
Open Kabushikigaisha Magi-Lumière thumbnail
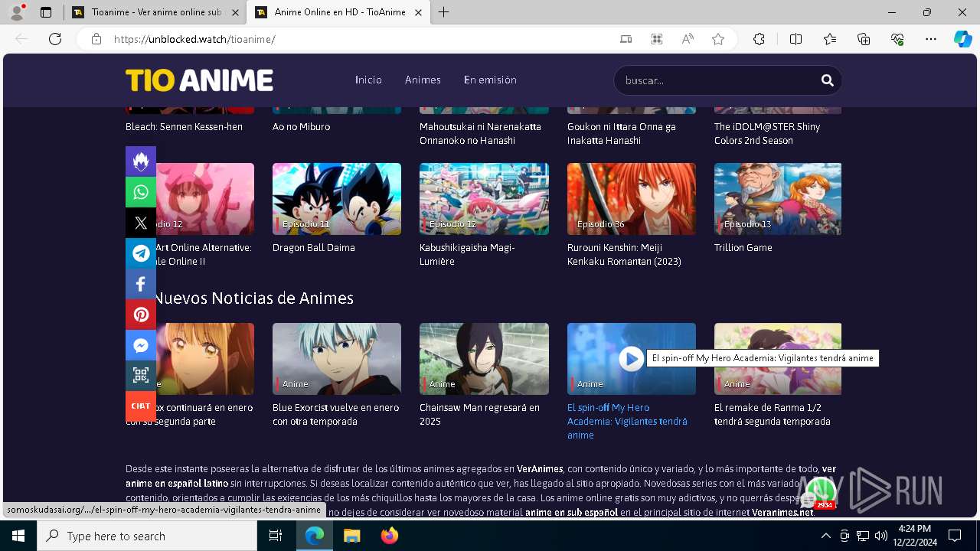[x=484, y=199]
